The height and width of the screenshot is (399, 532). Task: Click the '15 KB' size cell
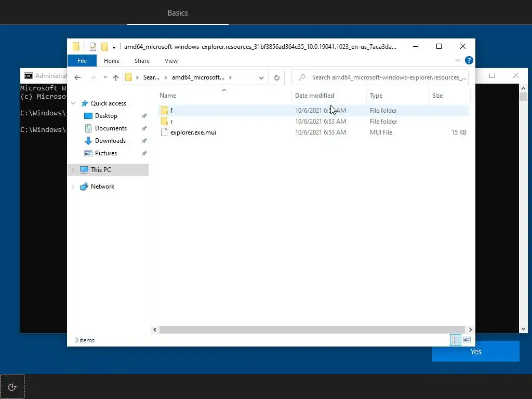459,132
